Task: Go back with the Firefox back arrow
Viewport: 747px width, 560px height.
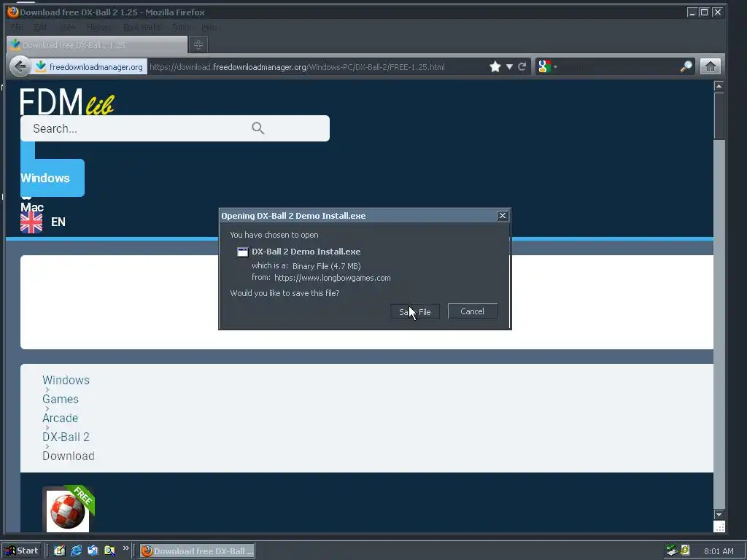Action: point(20,66)
